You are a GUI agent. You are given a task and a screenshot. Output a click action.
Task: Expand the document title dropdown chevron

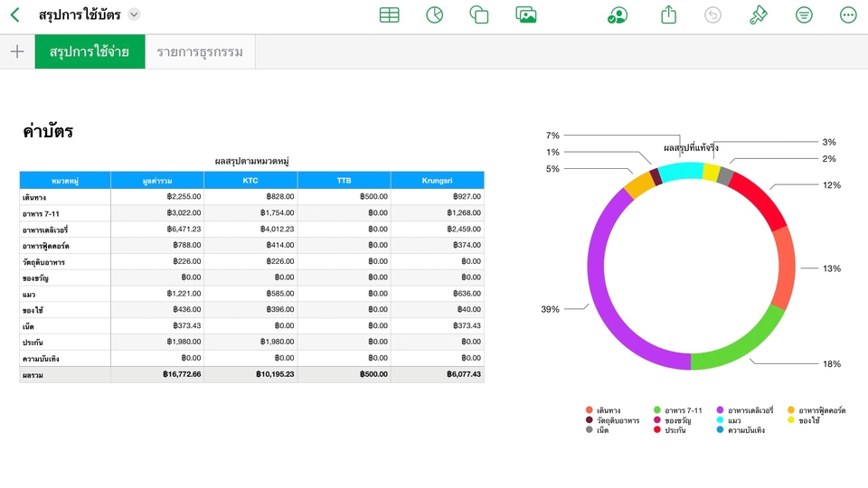(134, 14)
